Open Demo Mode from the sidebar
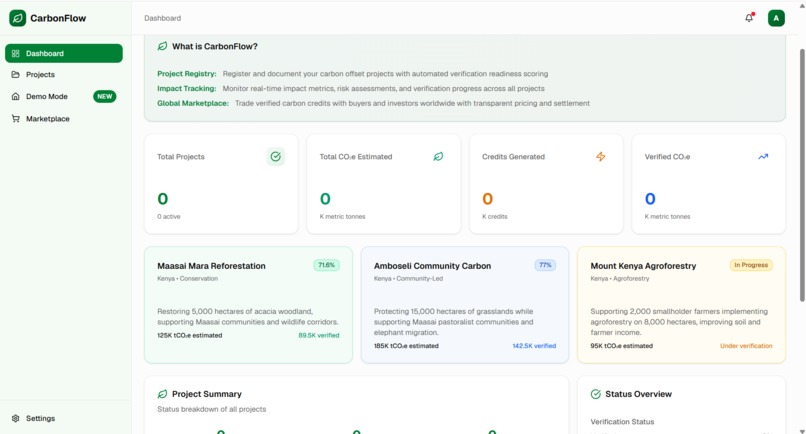Viewport: 806px width, 434px height. click(x=64, y=96)
